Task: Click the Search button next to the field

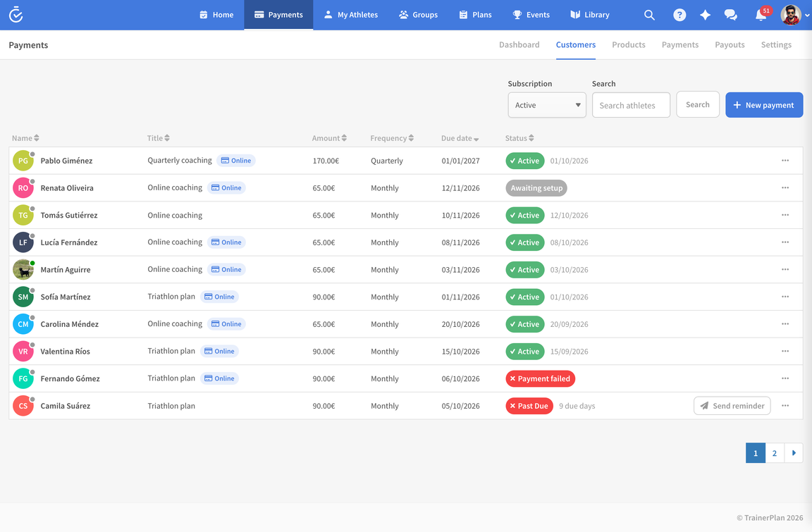Action: (698, 104)
